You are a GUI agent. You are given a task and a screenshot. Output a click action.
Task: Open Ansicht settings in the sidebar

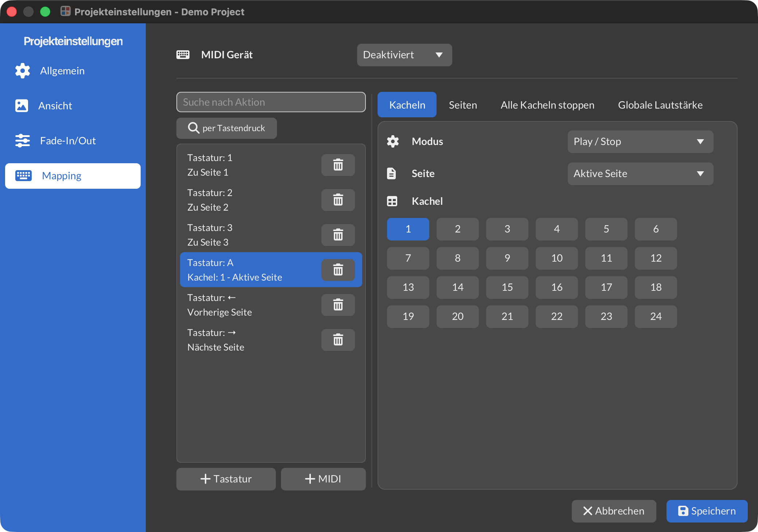click(x=73, y=106)
